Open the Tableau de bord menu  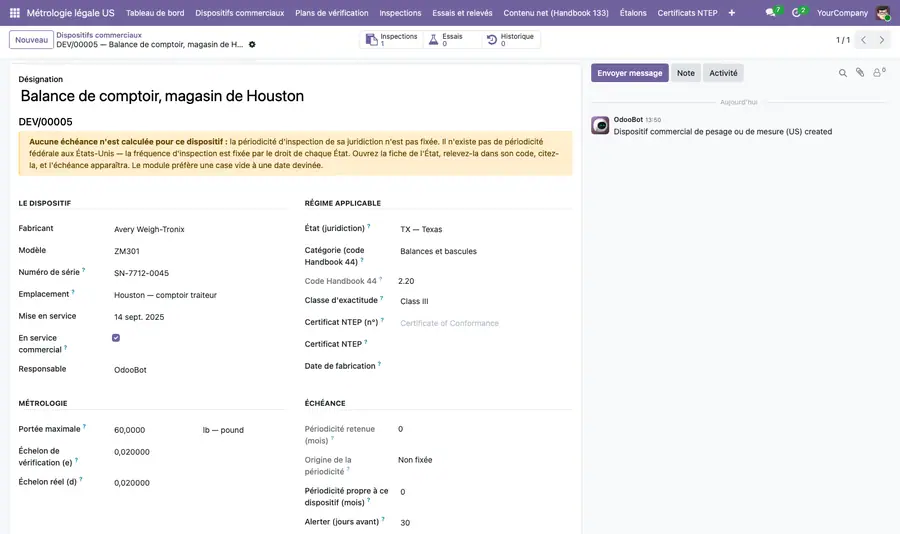point(155,13)
